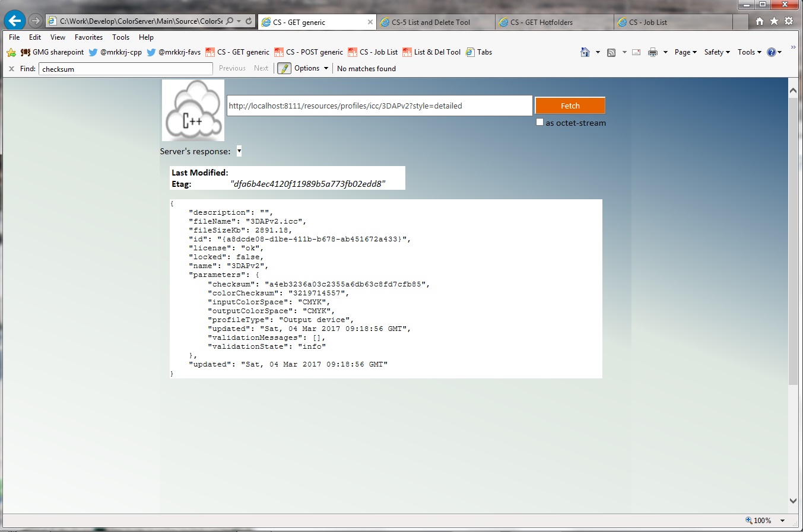Click the Etag value text
The height and width of the screenshot is (532, 803).
click(308, 184)
